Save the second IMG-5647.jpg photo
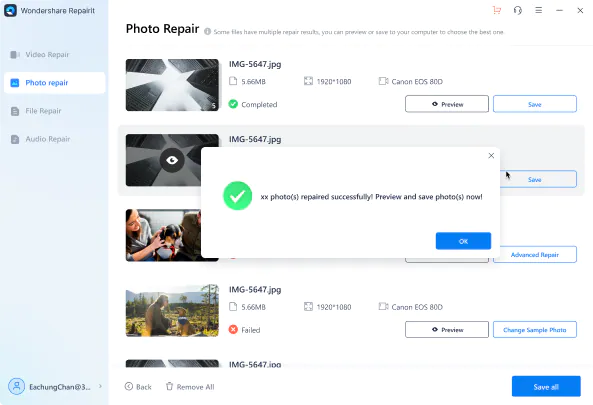This screenshot has width=593, height=405. pyautogui.click(x=538, y=179)
